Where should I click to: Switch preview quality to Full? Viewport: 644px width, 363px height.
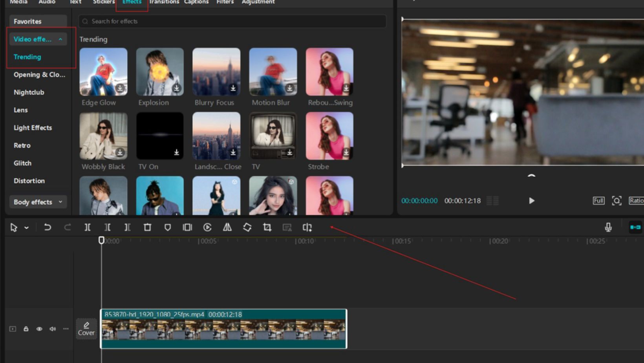coord(598,201)
